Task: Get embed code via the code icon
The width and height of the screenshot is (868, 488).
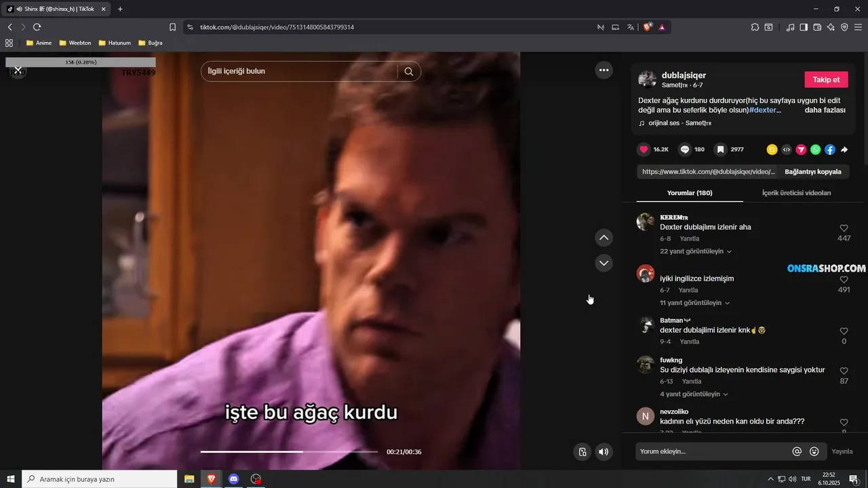Action: 787,149
